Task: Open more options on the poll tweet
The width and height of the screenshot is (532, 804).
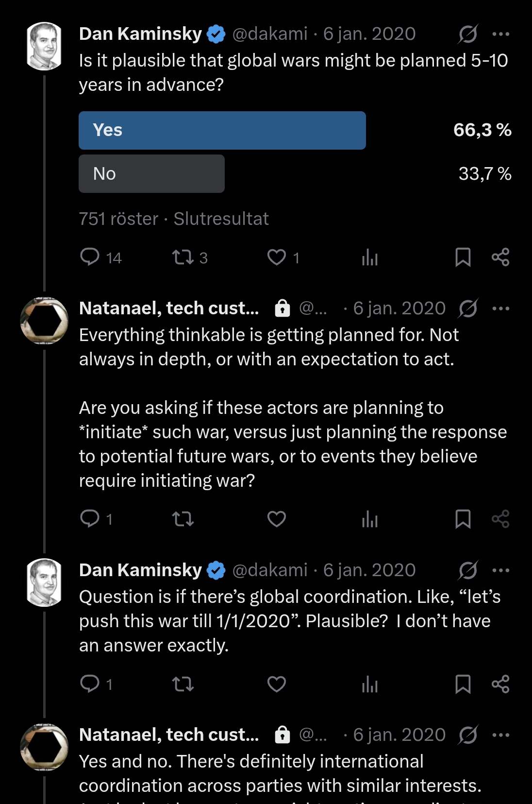Action: point(500,34)
